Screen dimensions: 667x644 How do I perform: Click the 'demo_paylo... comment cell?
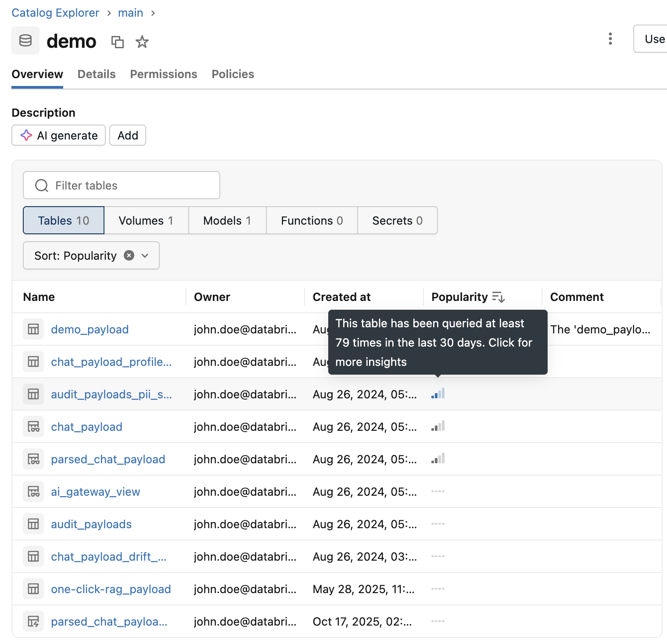600,329
